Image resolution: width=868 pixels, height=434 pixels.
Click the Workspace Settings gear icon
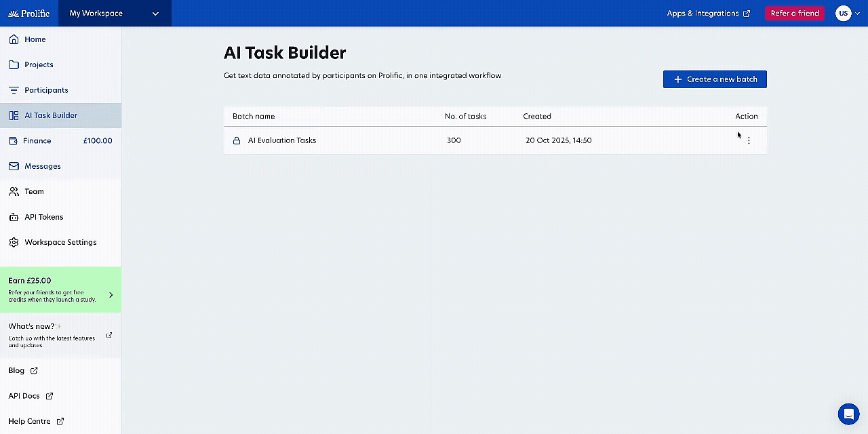point(14,242)
